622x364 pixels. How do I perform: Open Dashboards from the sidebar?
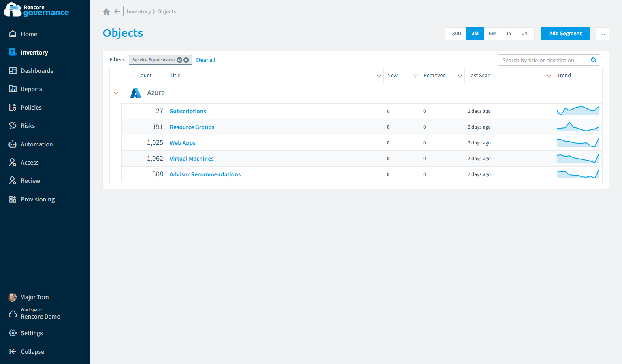[37, 71]
